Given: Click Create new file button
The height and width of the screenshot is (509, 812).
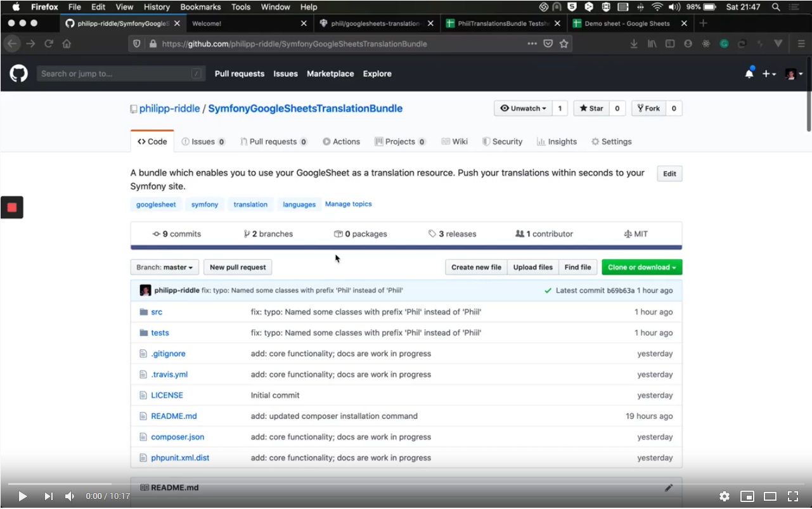Looking at the screenshot, I should tap(476, 267).
